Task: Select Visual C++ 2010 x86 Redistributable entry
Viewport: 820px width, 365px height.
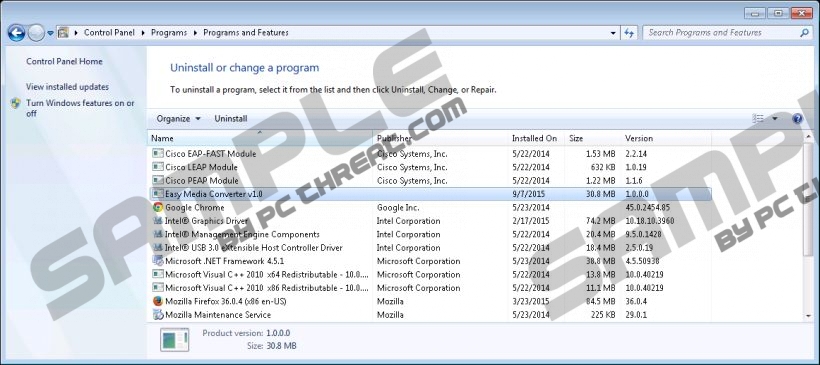Action: (x=430, y=288)
